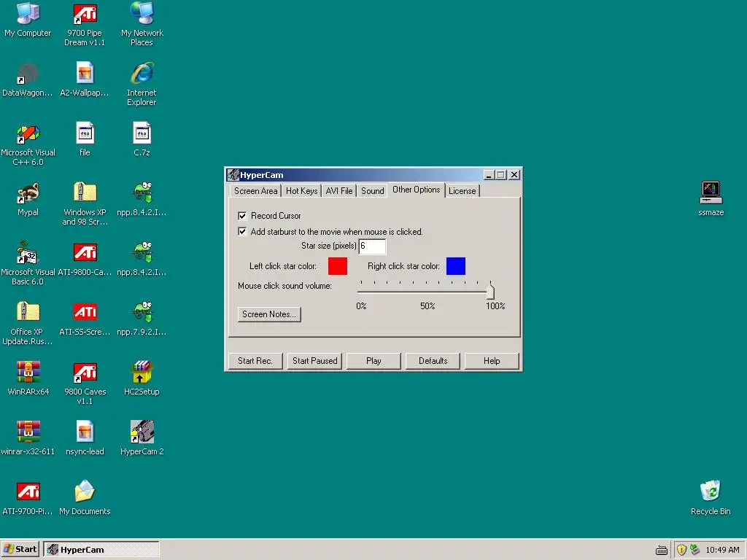Select the desktop icon named file

point(85,140)
